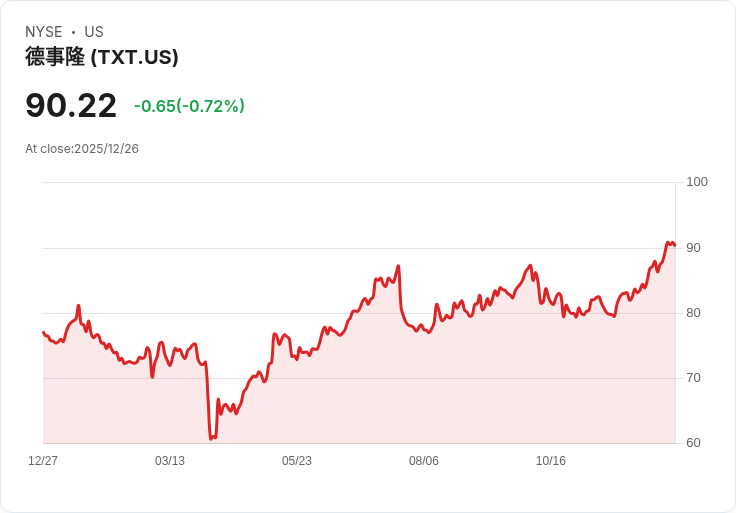The width and height of the screenshot is (736, 513).
Task: Click the lowest dip on the price line
Action: [x=211, y=438]
